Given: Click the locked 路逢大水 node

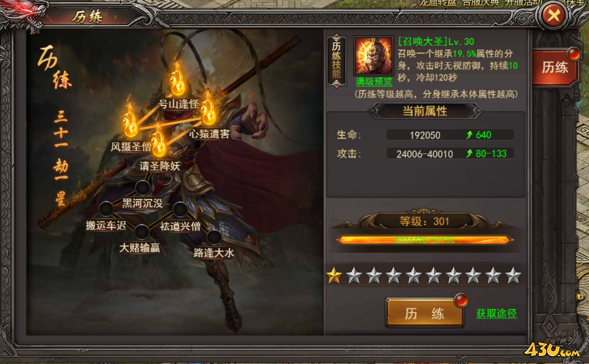Looking at the screenshot, I should point(214,237).
